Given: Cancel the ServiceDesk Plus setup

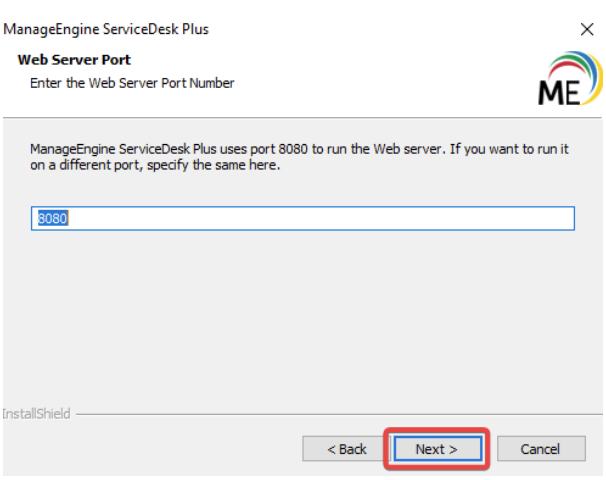Looking at the screenshot, I should 540,449.
